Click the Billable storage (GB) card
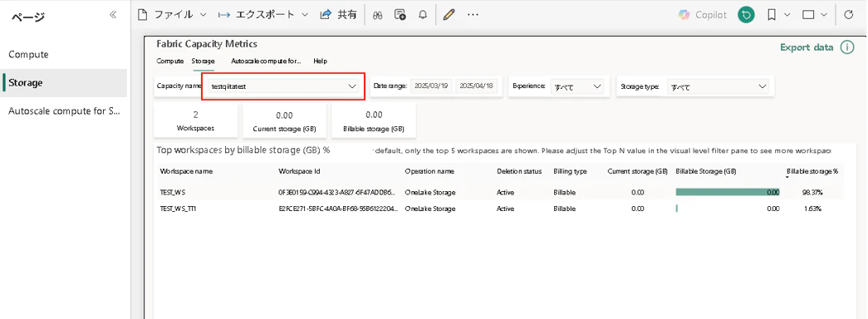Viewport: 868px width, 319px height. 374,120
